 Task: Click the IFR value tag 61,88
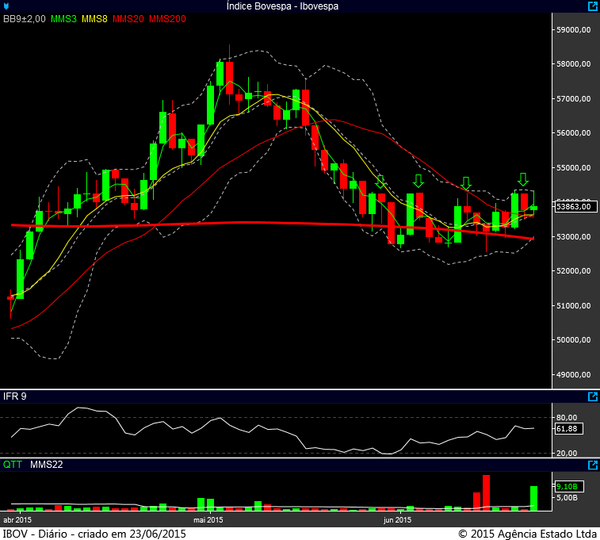point(567,428)
